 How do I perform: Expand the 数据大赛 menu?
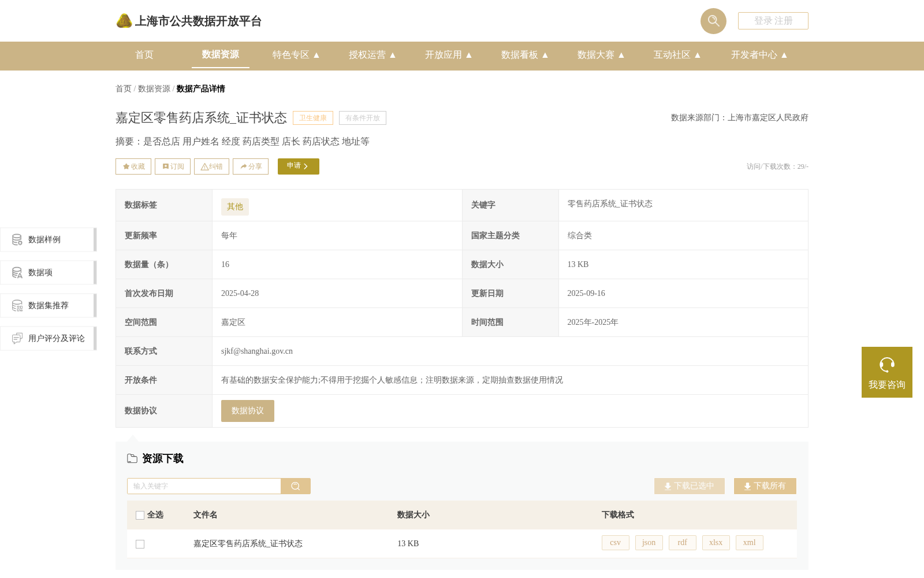601,55
